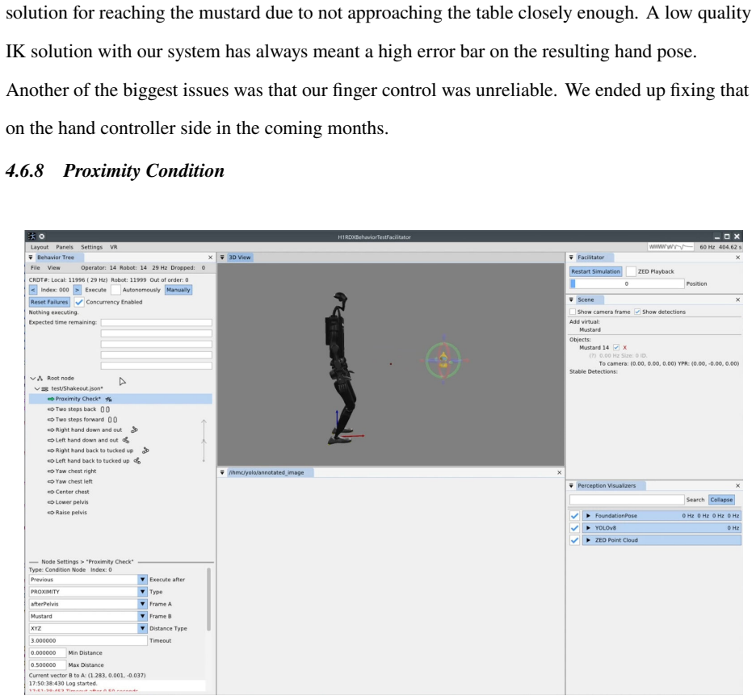This screenshot has height=700, width=756.
Task: Toggle the Mustard 14 object checkbox
Action: (616, 348)
